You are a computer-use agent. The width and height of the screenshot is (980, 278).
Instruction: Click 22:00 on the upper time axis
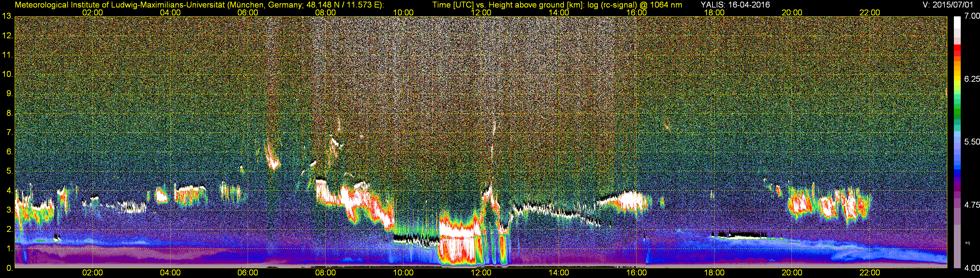point(870,12)
